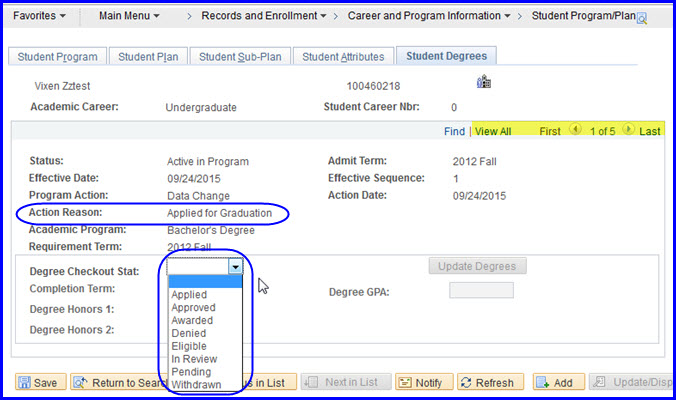Viewport: 676px width, 400px height.
Task: Click the student name Vixen Zztest
Action: point(63,86)
